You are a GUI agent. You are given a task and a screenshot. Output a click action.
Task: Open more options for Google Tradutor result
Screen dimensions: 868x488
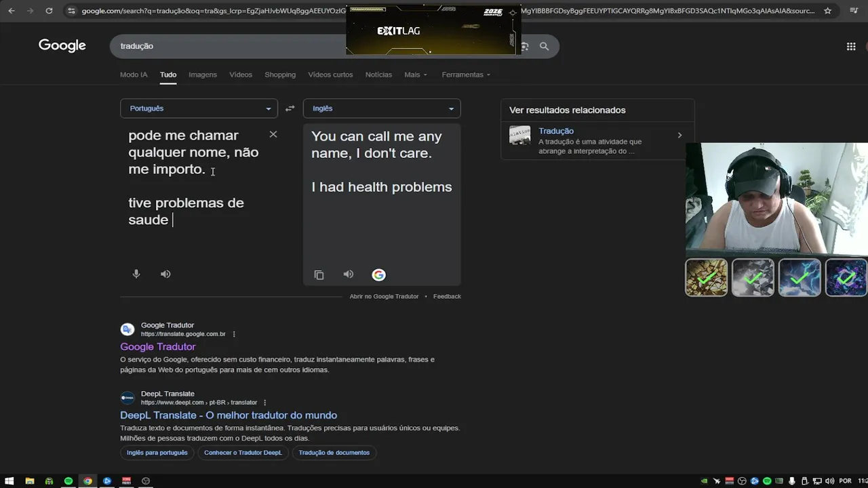coord(234,334)
